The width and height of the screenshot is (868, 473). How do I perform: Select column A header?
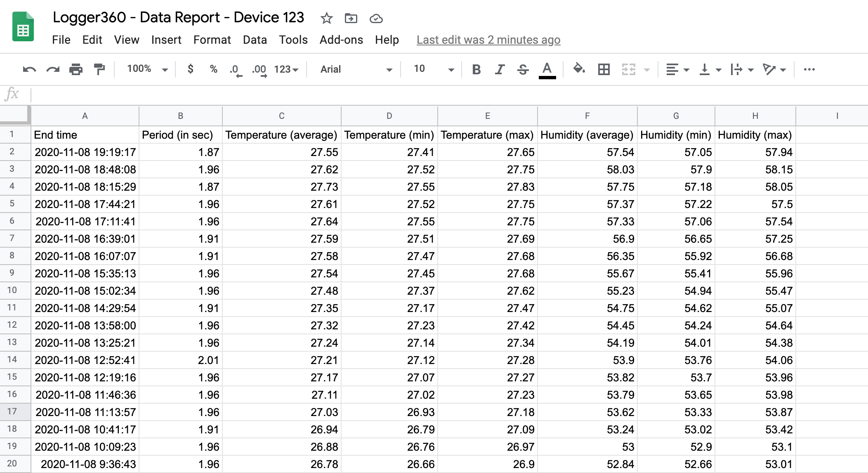pos(85,116)
